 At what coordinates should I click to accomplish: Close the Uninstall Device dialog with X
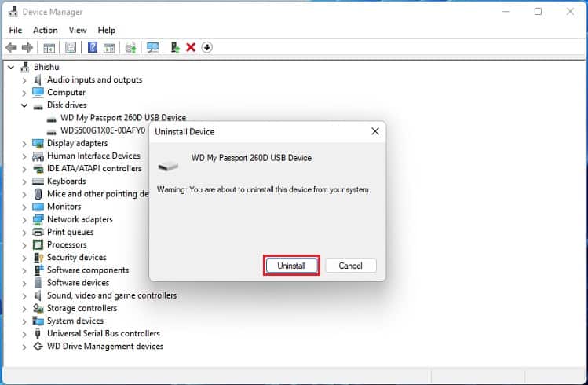coord(375,131)
